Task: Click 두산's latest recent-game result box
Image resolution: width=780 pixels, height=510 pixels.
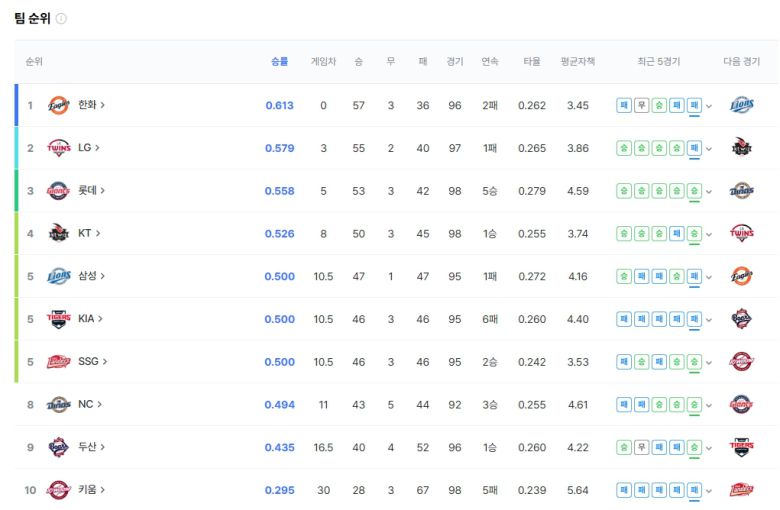Action: pos(694,447)
